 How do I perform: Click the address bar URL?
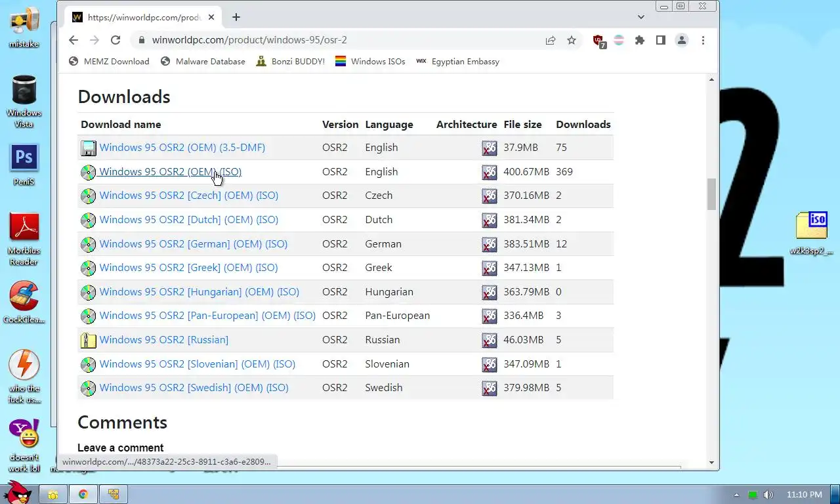tap(249, 40)
